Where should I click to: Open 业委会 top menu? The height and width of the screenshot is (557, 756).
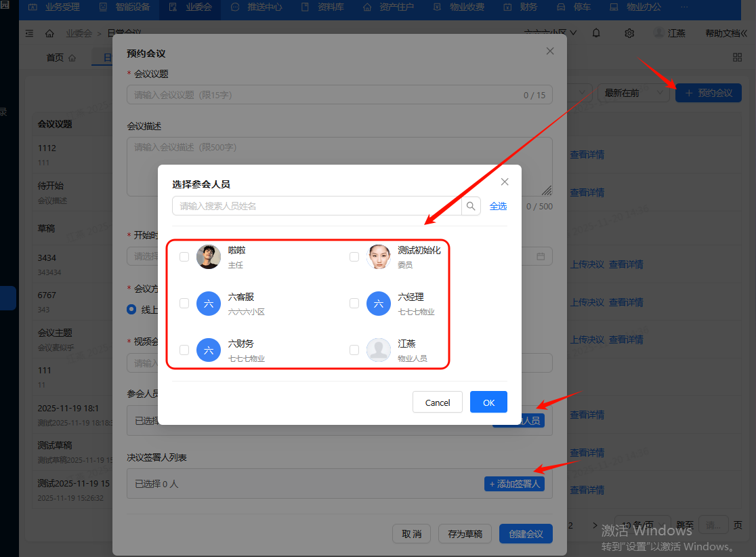click(x=190, y=7)
